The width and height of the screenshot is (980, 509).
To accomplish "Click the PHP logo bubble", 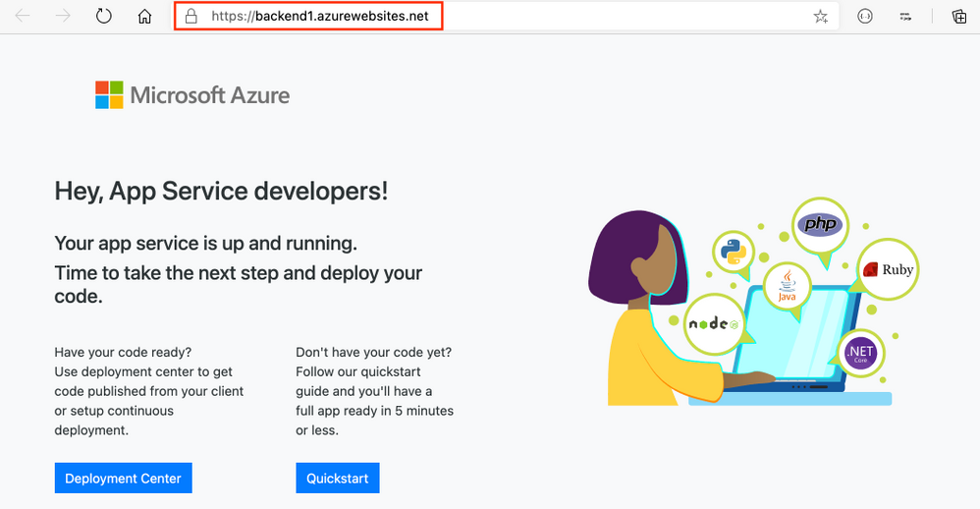I will [x=820, y=224].
